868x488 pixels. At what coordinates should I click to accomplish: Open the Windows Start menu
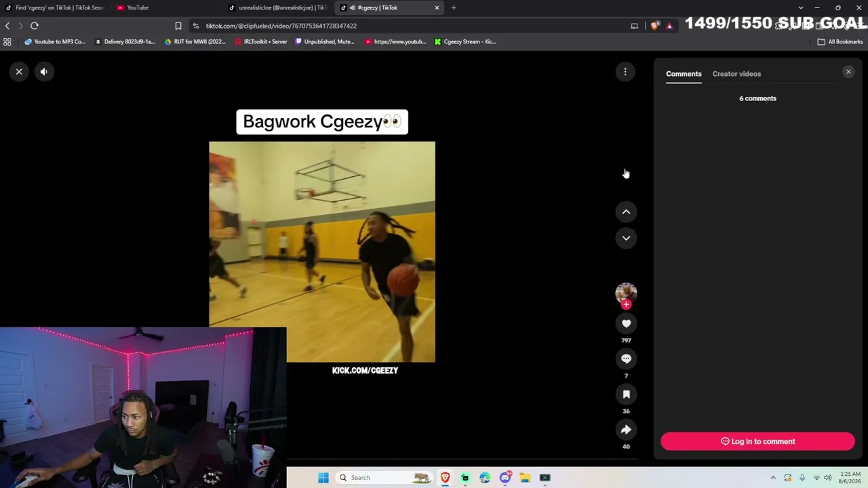click(x=323, y=478)
